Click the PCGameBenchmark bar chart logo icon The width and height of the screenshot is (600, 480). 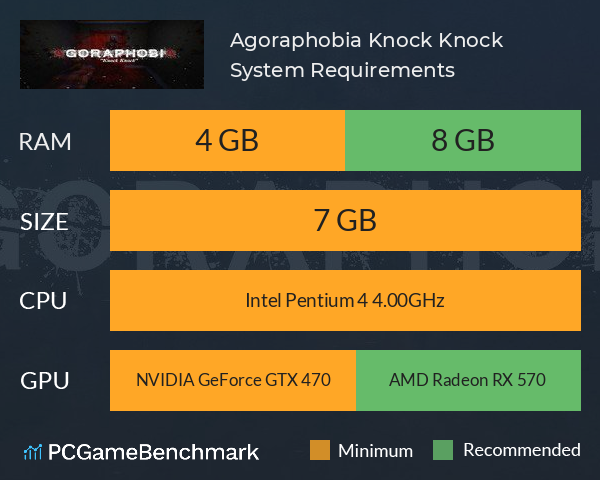pos(33,452)
